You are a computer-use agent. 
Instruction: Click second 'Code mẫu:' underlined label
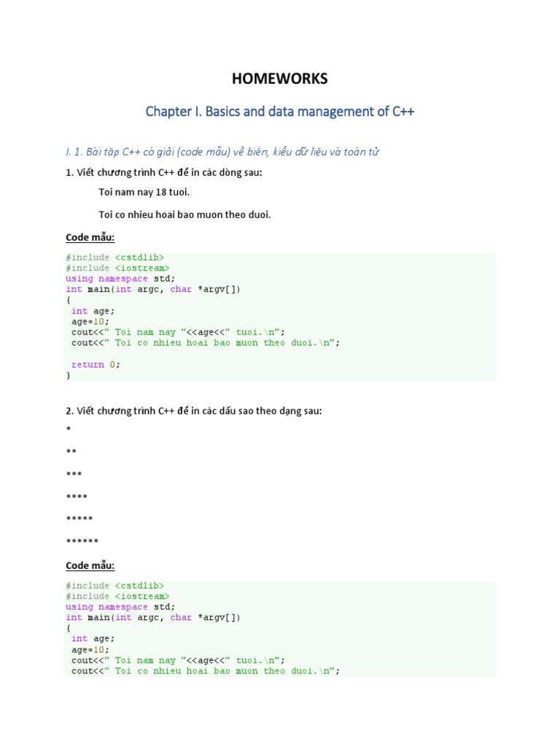pos(90,565)
